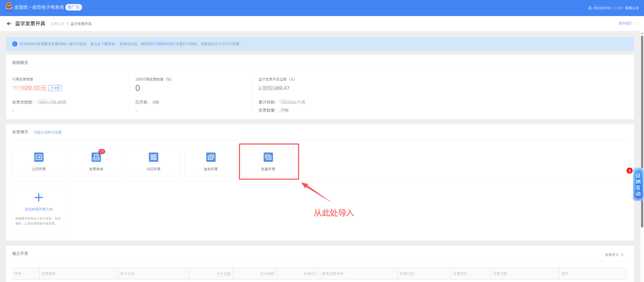Choose the 复制开票 copy invoice icon
The image size is (644, 282).
(211, 157)
